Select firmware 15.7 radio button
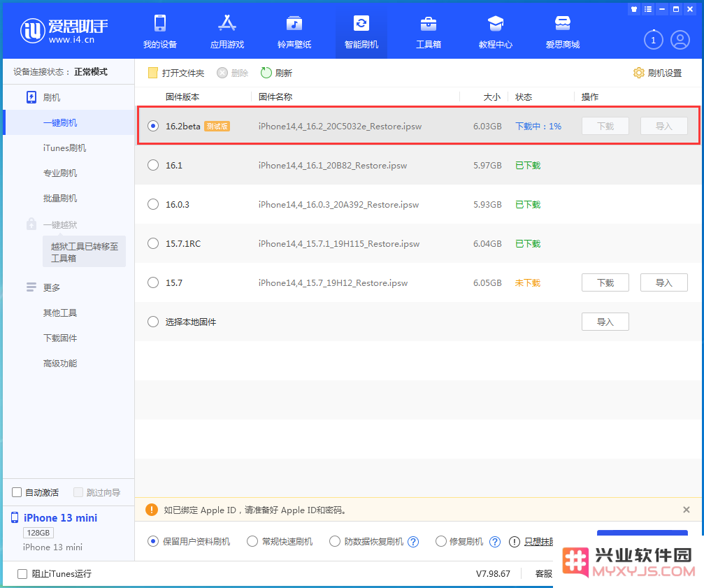704x588 pixels. click(153, 282)
